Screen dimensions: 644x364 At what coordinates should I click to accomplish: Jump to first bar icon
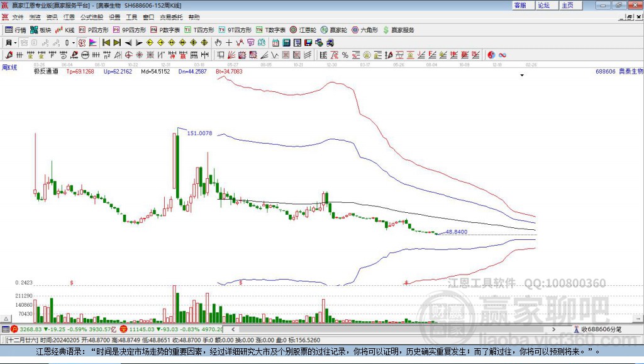click(x=106, y=42)
